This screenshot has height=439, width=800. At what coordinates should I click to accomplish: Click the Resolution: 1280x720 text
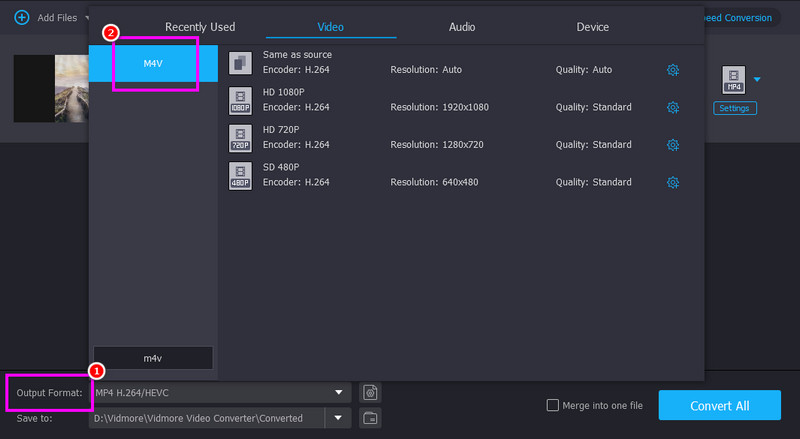(437, 145)
